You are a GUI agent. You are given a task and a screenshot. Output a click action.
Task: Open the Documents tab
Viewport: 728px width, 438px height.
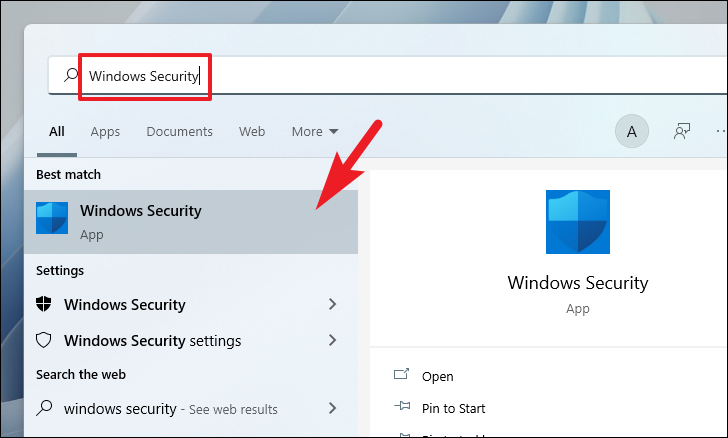click(x=179, y=132)
